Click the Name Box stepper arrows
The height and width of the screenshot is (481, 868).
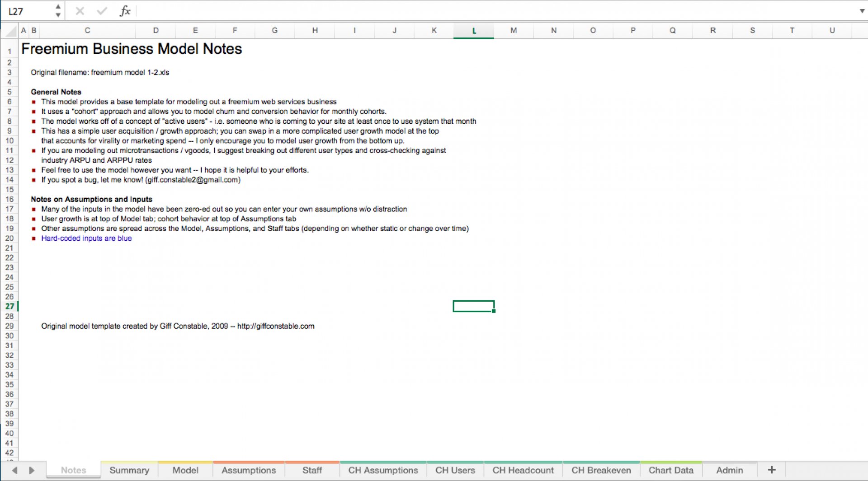[58, 11]
